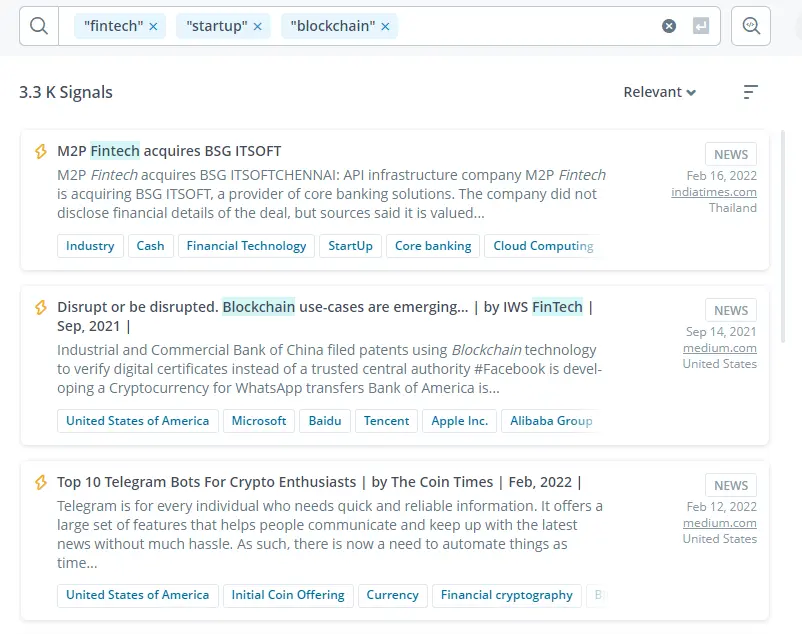The image size is (802, 634).
Task: Select the Financial Technology tag
Action: coord(246,246)
